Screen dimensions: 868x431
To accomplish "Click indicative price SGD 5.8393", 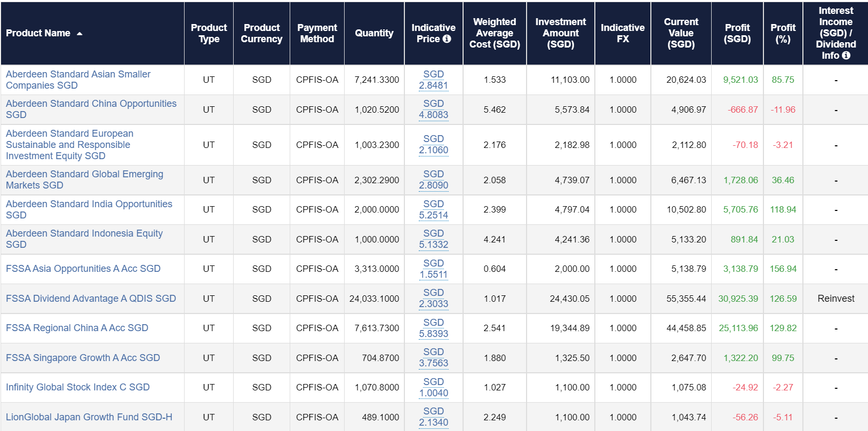I will click(433, 328).
